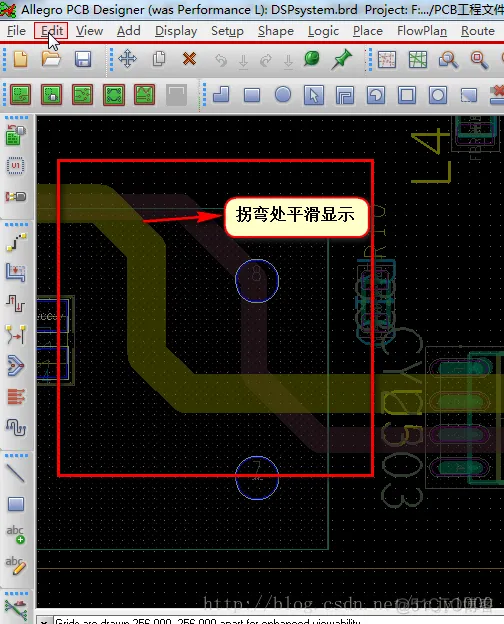This screenshot has height=624, width=504.
Task: Click the blue-and-red chevron sidebar icon
Action: pyautogui.click(x=16, y=366)
